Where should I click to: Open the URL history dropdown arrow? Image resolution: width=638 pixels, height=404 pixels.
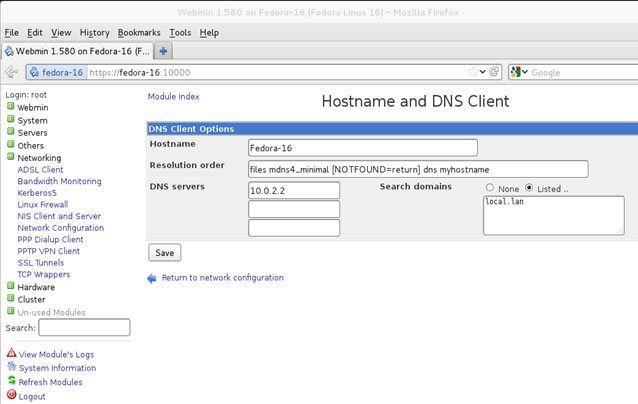(483, 72)
